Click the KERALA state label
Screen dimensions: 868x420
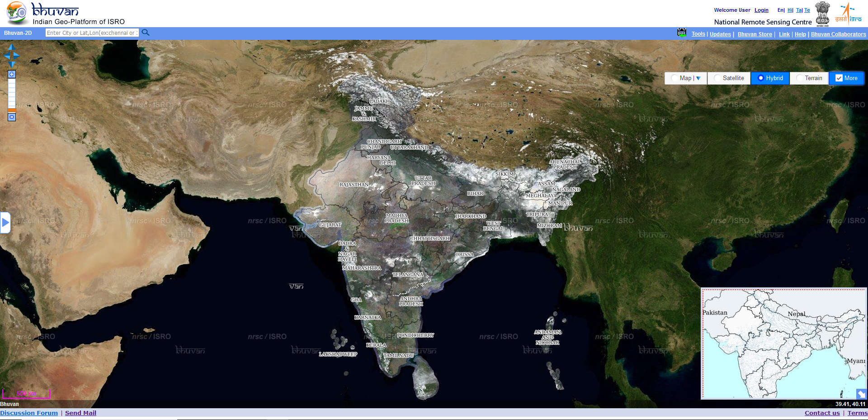376,345
